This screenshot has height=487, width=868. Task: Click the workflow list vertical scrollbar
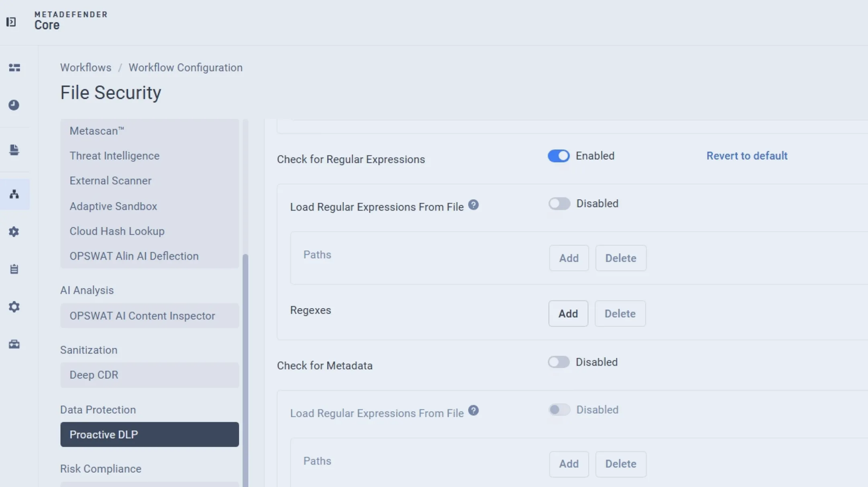point(245,370)
